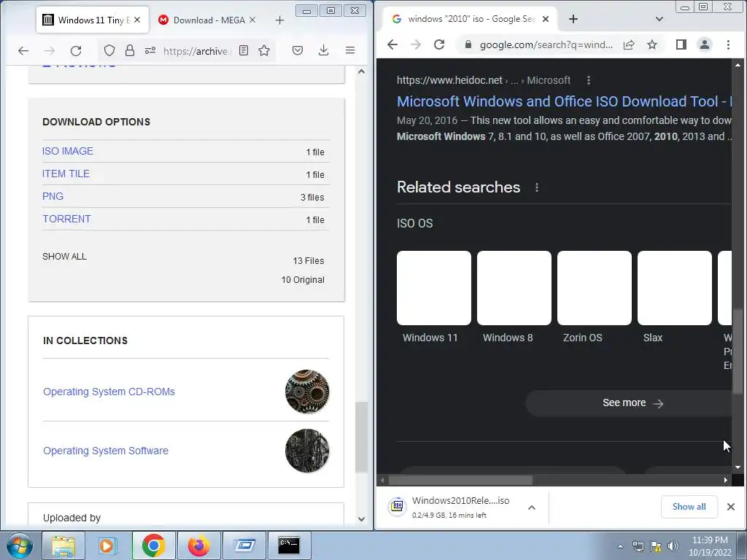Screen dimensions: 747x560
Task: Open a new tab in Chrome
Action: 573,19
